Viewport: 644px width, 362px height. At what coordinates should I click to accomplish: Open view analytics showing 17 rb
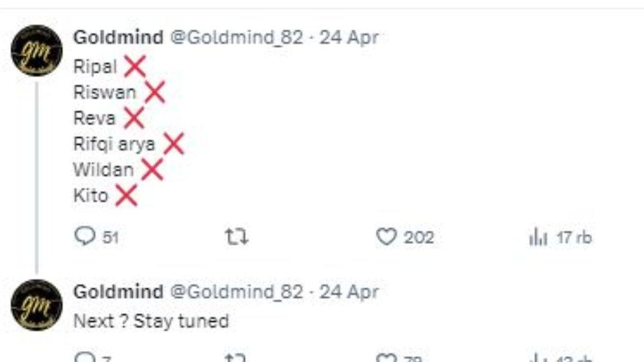tap(560, 238)
